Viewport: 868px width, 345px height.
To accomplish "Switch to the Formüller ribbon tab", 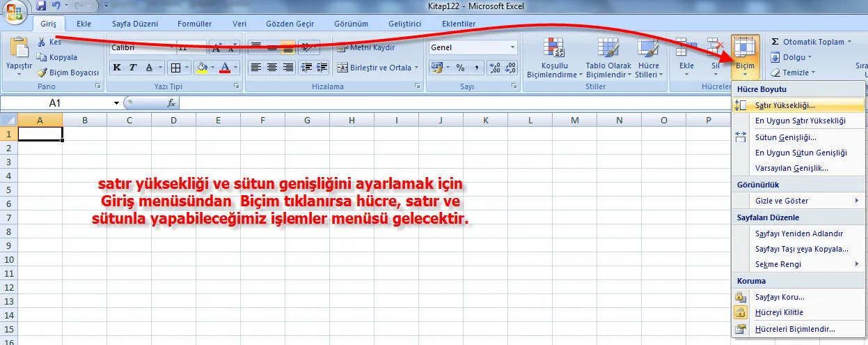I will click(x=194, y=24).
